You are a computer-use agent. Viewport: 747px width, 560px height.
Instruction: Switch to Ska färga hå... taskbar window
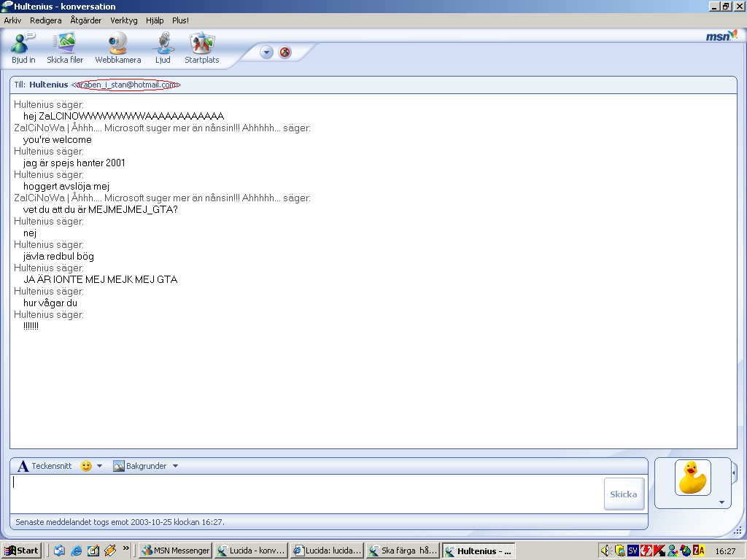click(403, 551)
